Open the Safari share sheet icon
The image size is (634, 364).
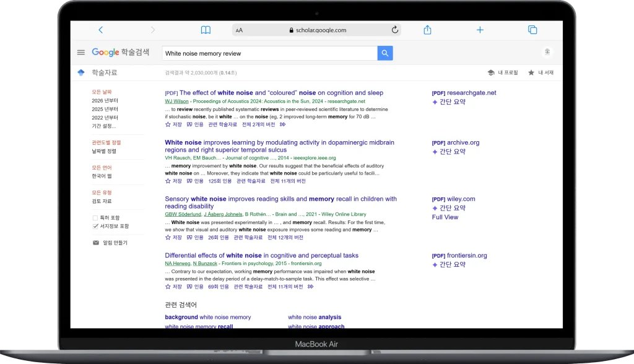click(427, 30)
